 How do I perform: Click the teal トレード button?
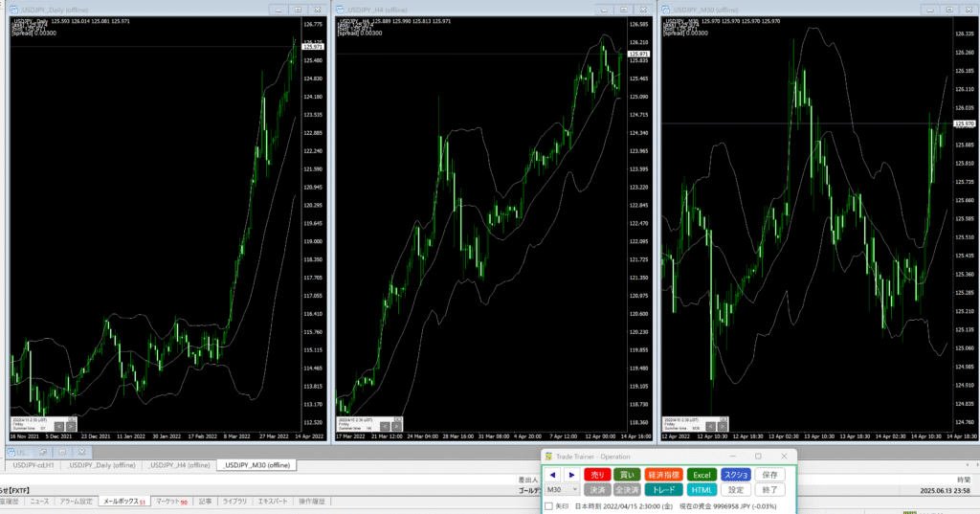coord(663,490)
